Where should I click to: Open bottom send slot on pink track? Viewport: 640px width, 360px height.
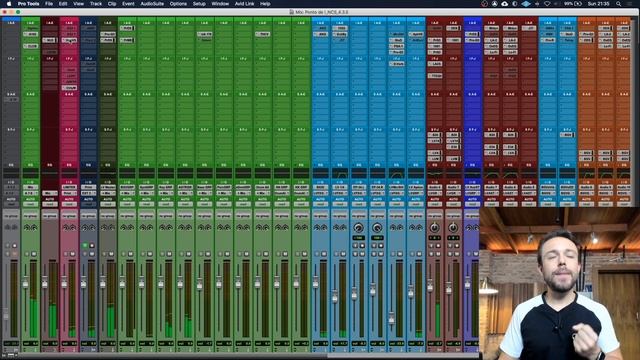point(69,88)
